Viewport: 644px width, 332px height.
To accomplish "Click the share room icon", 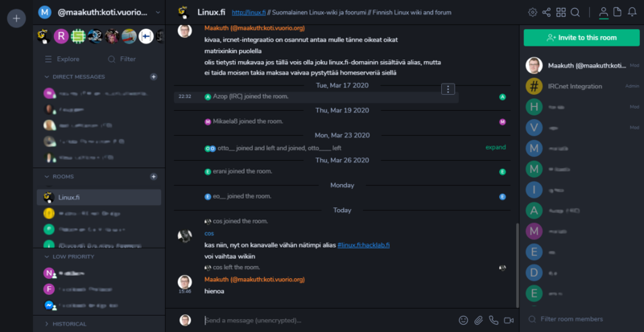I will click(547, 12).
